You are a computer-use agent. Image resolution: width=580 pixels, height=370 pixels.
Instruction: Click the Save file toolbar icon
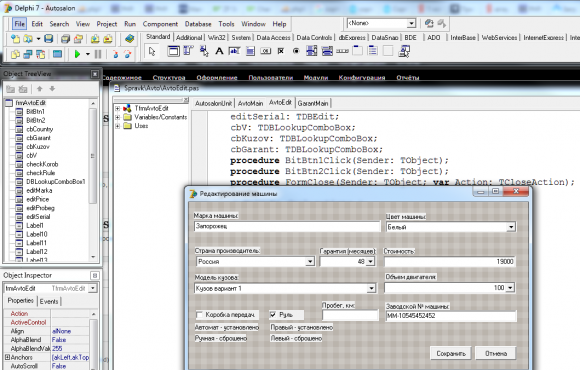coord(48,38)
